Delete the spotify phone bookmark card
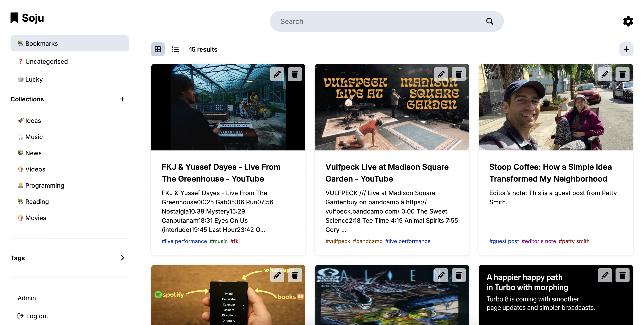This screenshot has width=644, height=325. pos(295,275)
